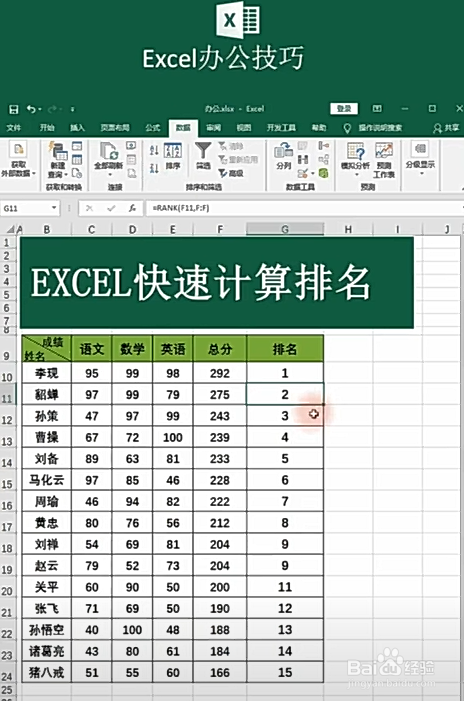Click the Redo arrow icon
The width and height of the screenshot is (464, 701).
[52, 109]
